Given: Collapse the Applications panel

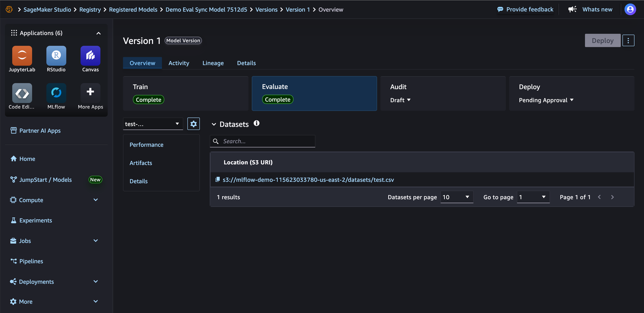Looking at the screenshot, I should click(x=99, y=33).
